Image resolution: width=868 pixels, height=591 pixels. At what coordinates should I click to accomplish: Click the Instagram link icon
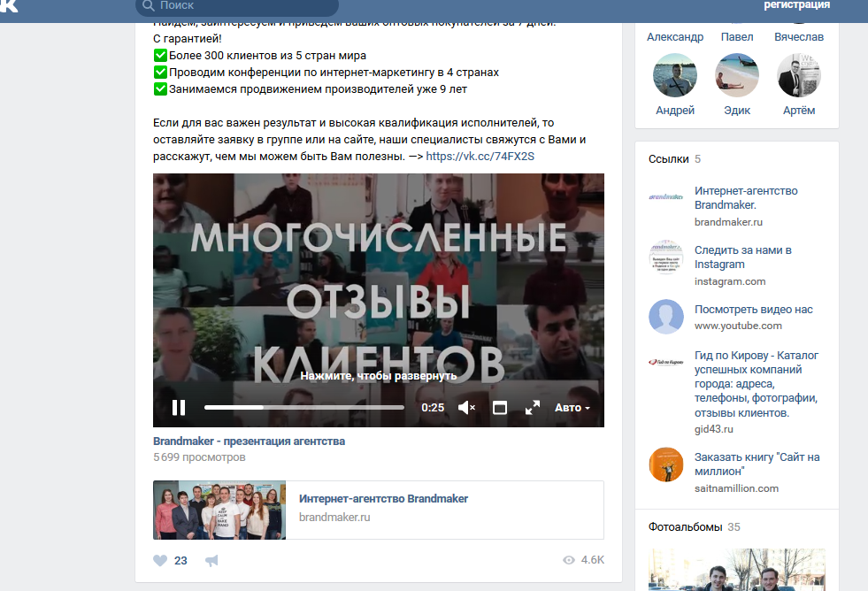[666, 257]
